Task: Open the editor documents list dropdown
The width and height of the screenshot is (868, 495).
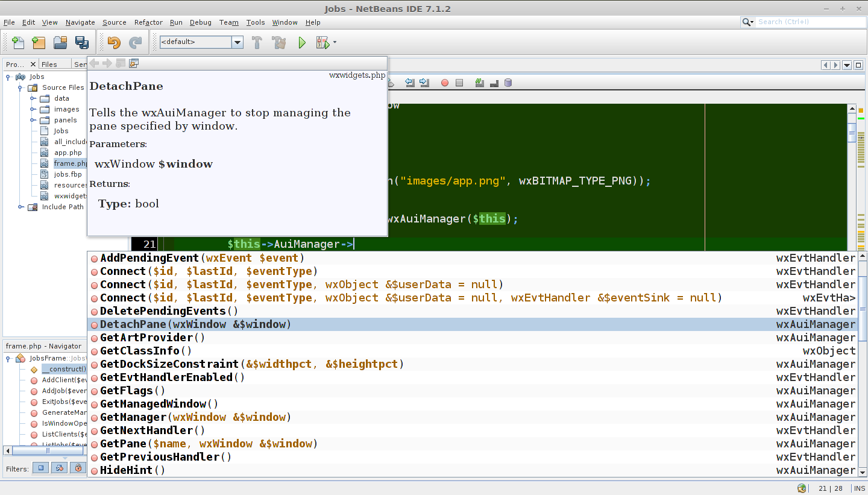Action: pyautogui.click(x=847, y=65)
